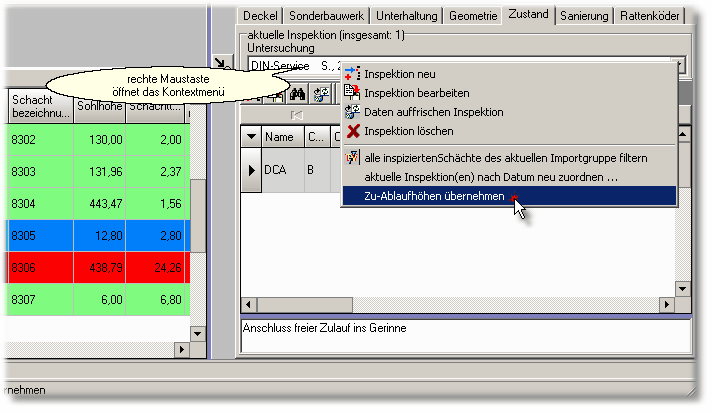Viewport: 712px width, 412px height.
Task: Click the arrow button left of Untersuchung panel
Action: pos(224,62)
